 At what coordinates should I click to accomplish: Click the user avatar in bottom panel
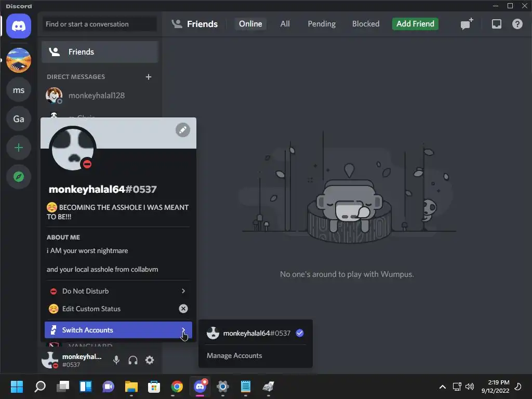(50, 360)
